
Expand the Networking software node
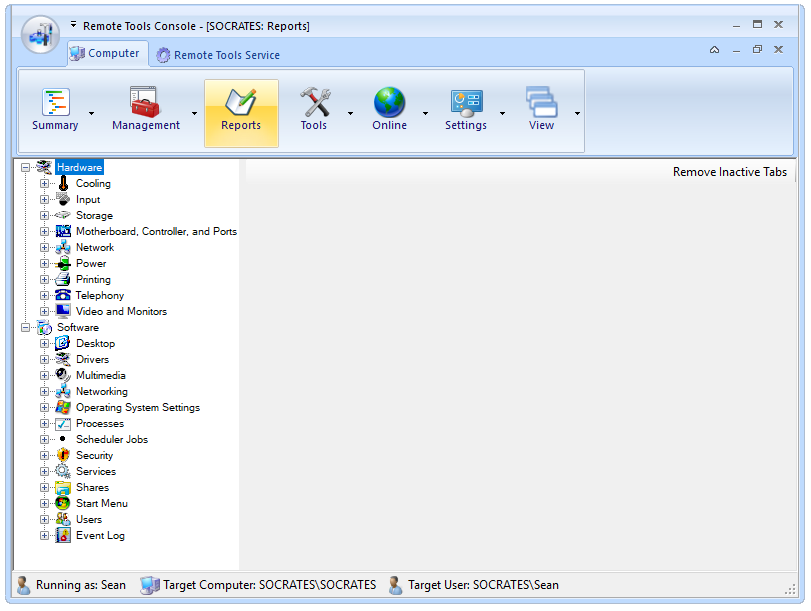coord(44,391)
